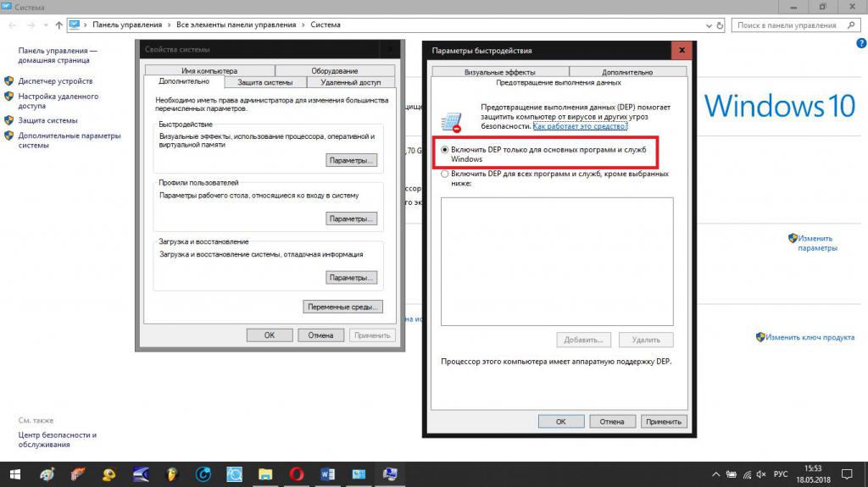The height and width of the screenshot is (487, 868).
Task: Click the muted volume tray icon
Action: click(761, 474)
